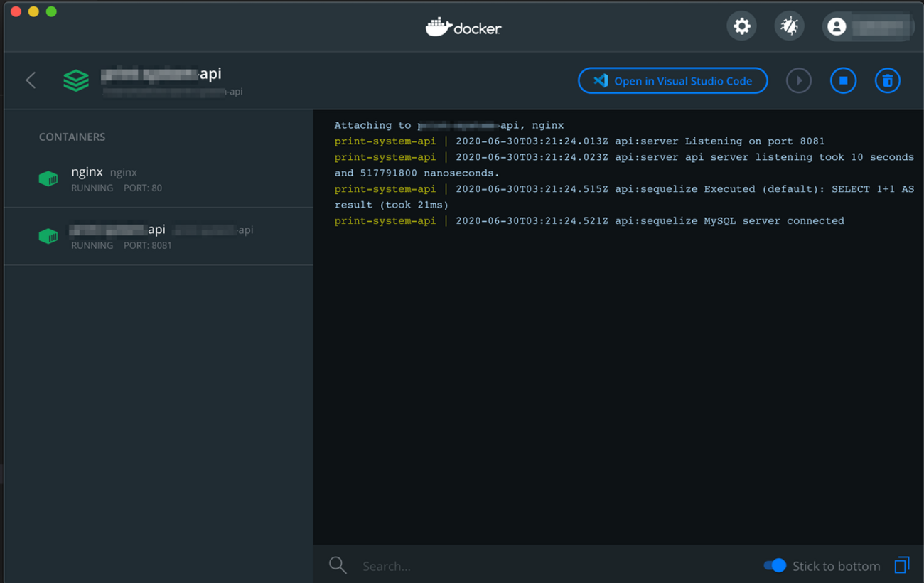Click the magnifying glass search icon
Image resolution: width=924 pixels, height=583 pixels.
pyautogui.click(x=338, y=565)
